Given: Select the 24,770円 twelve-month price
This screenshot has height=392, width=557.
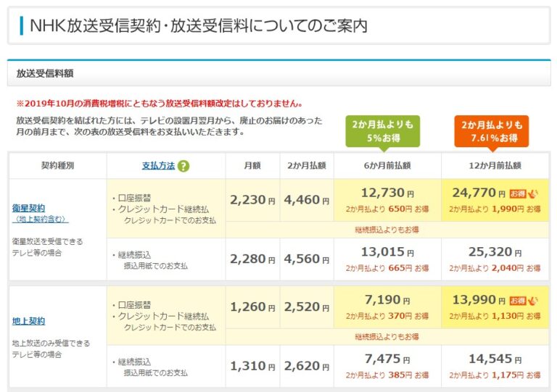Looking at the screenshot, I should [479, 193].
